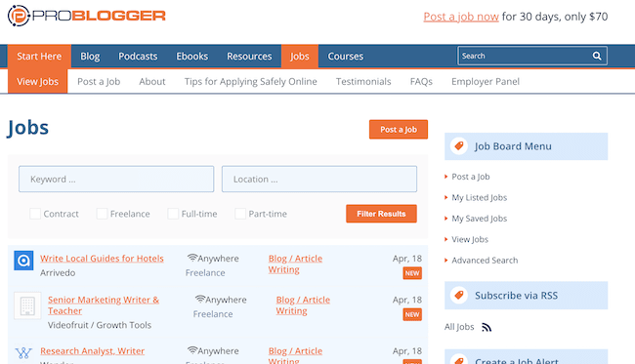Screen dimensions: 635x364
Task: Click Post a Job in sidebar menu
Action: 471,177
